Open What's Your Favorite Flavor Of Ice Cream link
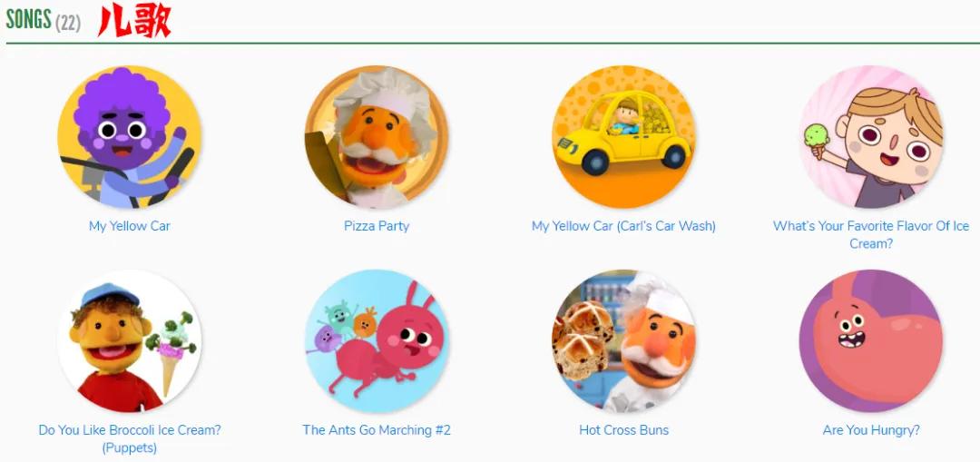This screenshot has width=980, height=462. [x=870, y=234]
